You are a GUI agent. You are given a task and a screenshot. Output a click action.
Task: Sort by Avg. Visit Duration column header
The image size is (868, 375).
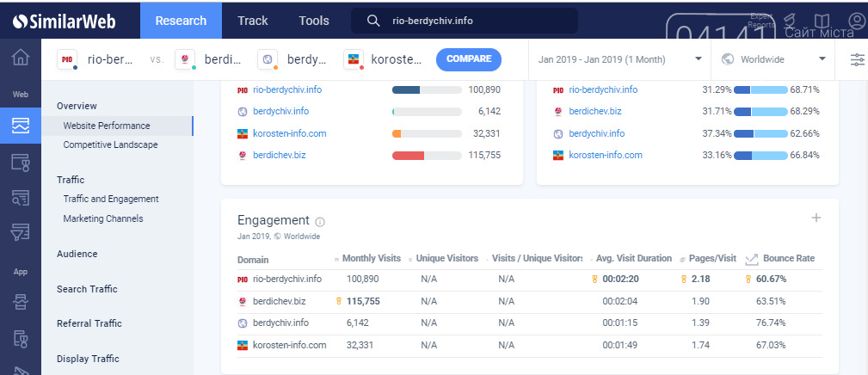tap(634, 258)
